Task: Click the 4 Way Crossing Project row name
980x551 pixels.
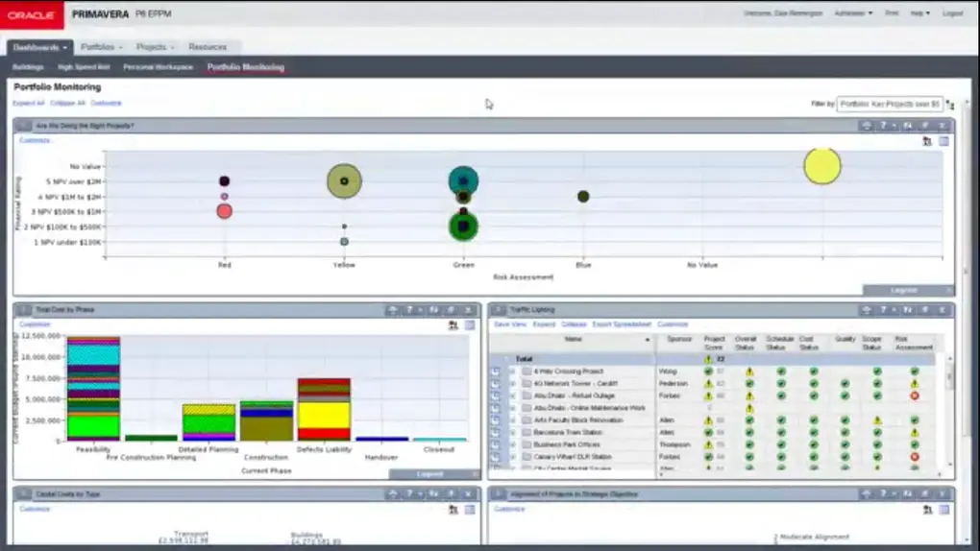Action: 568,371
